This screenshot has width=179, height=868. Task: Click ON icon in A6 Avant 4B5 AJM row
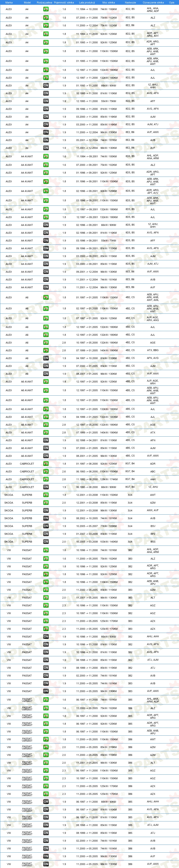pos(46,448)
